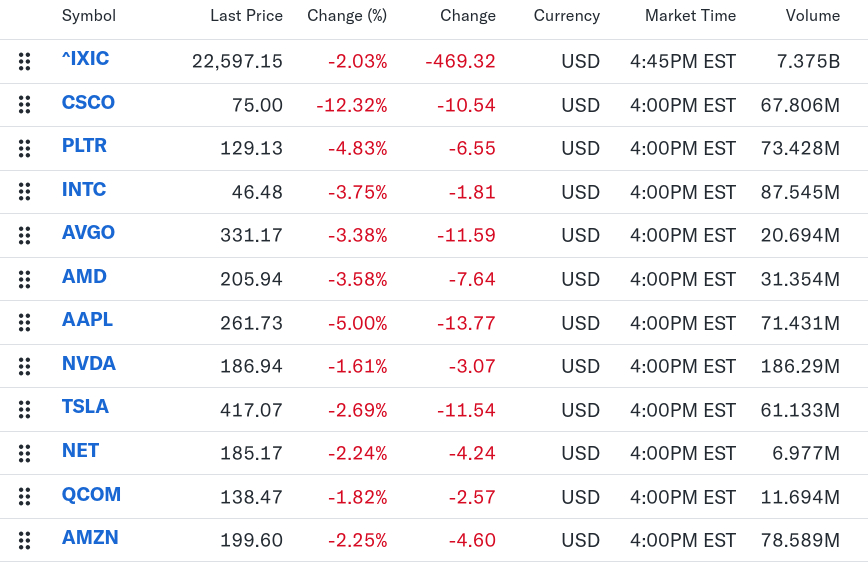Sort by the Change (%) column header
Screen dimensions: 868x566
tap(347, 16)
